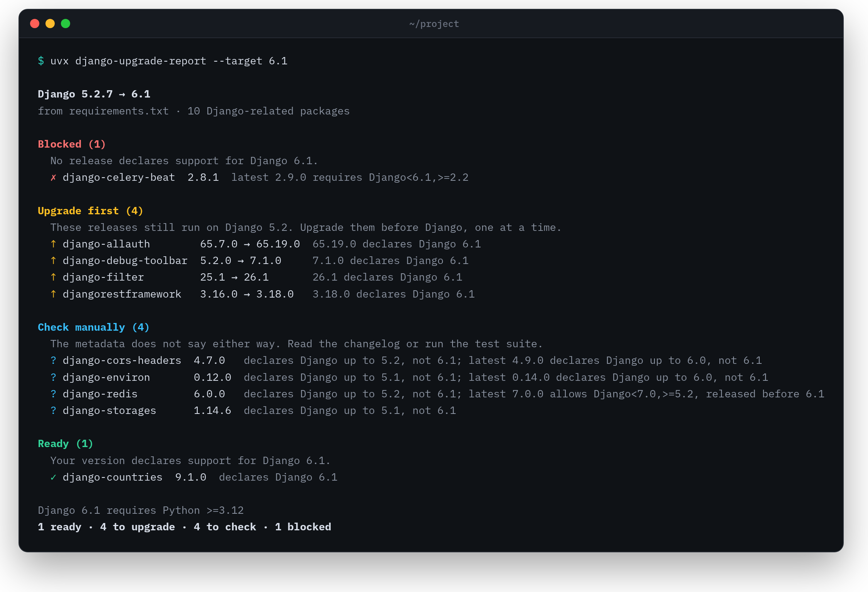Click the package name 'django-redis'
The width and height of the screenshot is (868, 592).
[x=100, y=394]
